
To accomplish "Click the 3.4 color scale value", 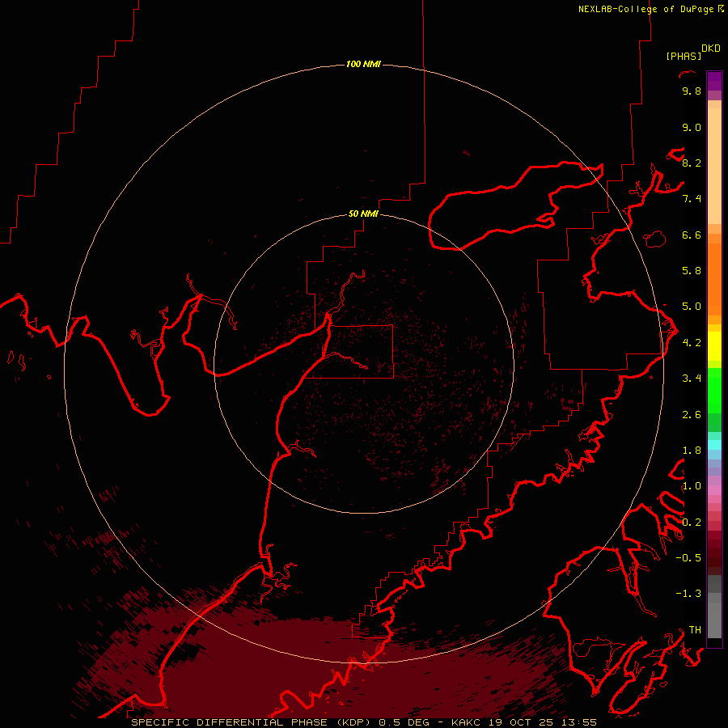I will [x=692, y=379].
